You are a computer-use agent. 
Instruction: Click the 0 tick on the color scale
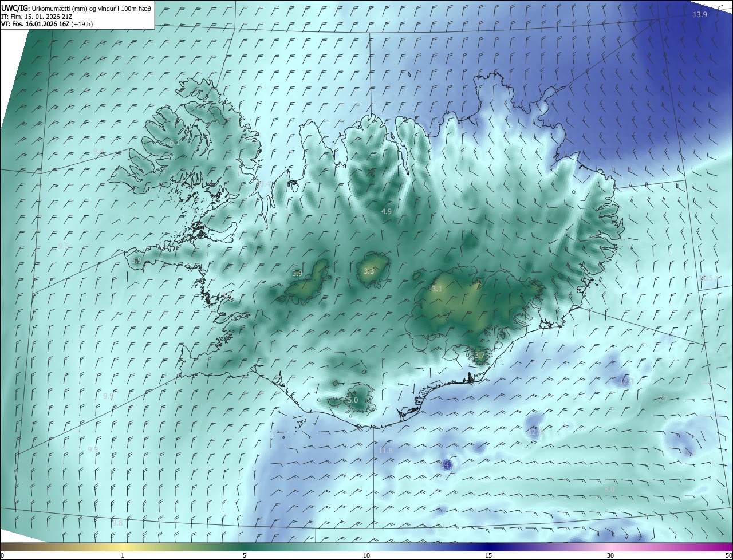click(2, 555)
